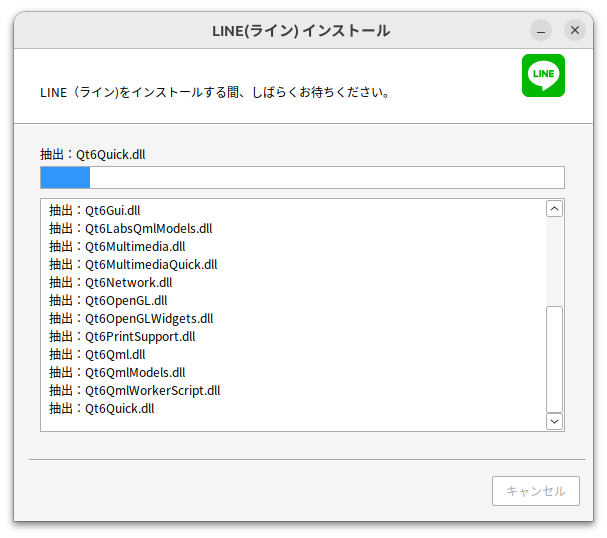Select the 抽出：Qt6PrintSupport.dll log line
Screen dimensions: 607x538
[122, 337]
